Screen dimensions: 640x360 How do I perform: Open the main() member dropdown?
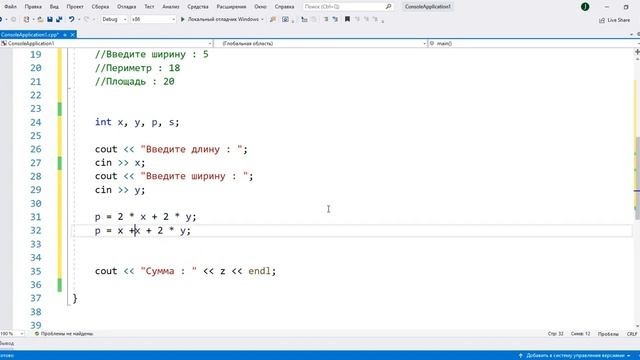click(534, 43)
